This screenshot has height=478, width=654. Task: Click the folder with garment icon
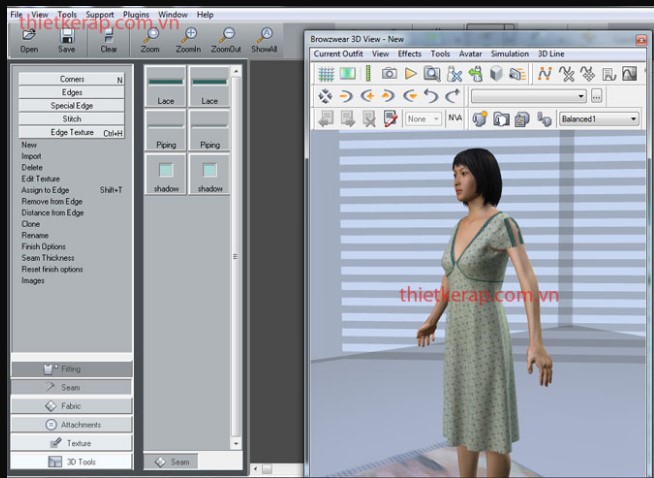coord(501,119)
